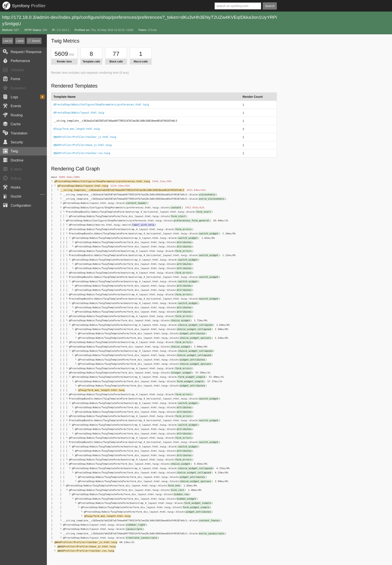Open toolbar_js.html.twig template table link

[85, 137]
